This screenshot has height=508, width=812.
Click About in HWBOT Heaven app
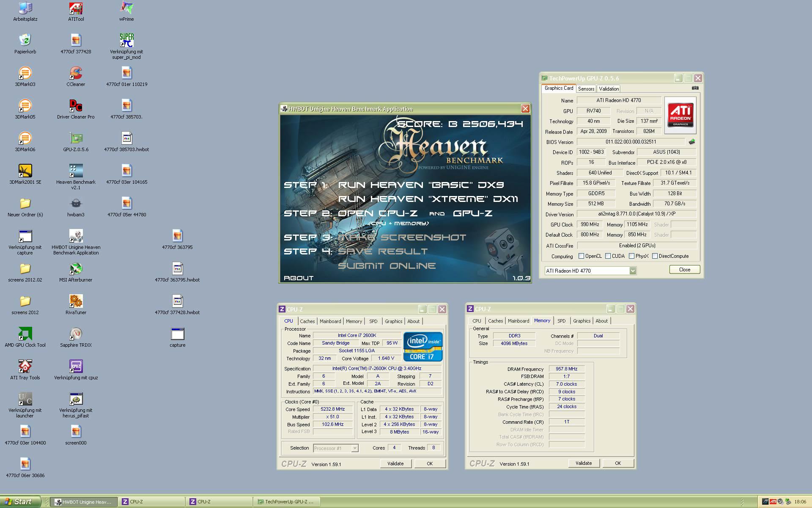pyautogui.click(x=299, y=278)
